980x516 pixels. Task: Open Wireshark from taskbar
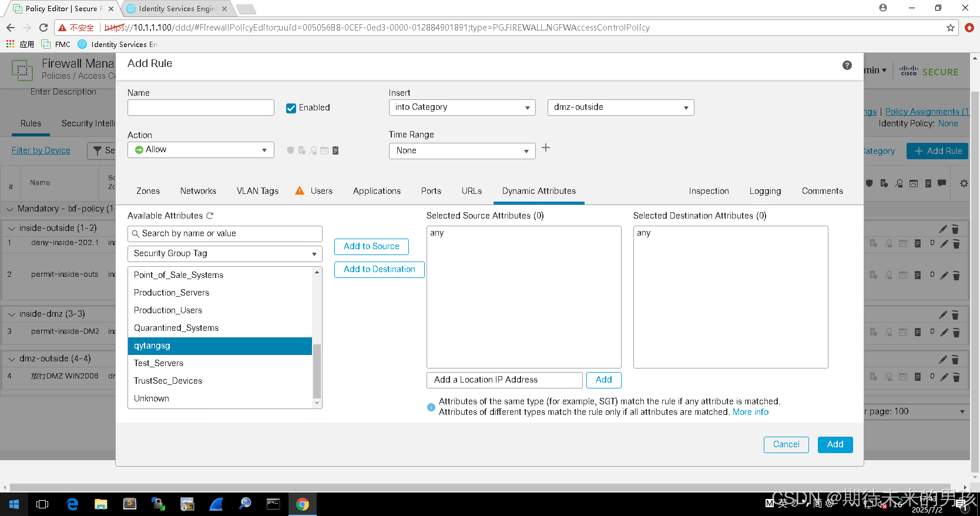pyautogui.click(x=216, y=504)
